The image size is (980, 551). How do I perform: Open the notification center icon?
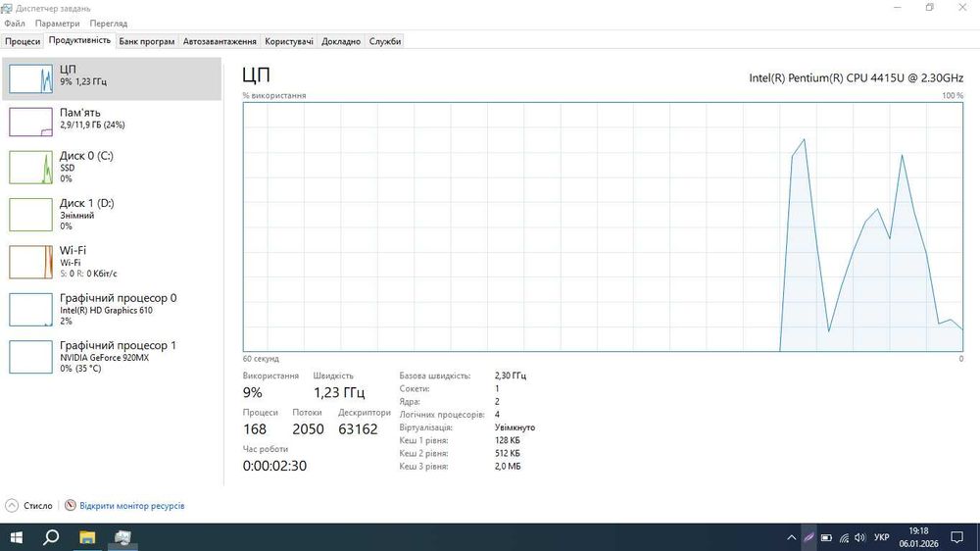click(x=956, y=537)
